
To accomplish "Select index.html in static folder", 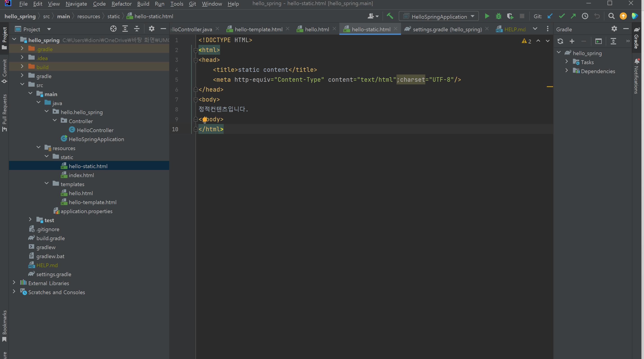I will tap(81, 175).
